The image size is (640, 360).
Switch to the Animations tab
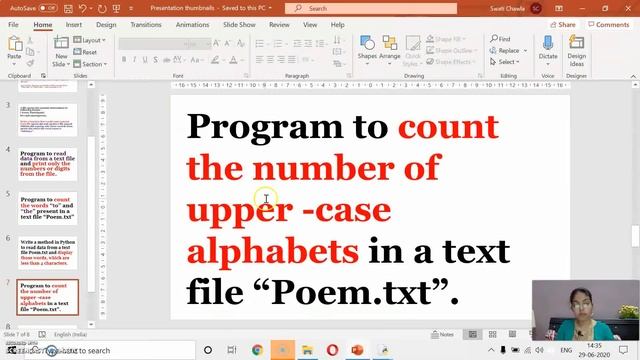[192, 24]
